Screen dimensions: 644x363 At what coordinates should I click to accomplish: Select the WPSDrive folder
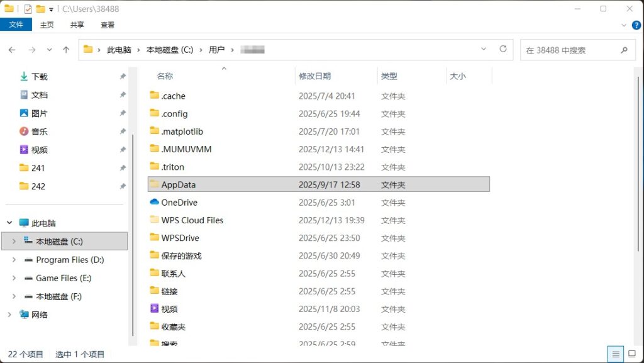tap(180, 238)
